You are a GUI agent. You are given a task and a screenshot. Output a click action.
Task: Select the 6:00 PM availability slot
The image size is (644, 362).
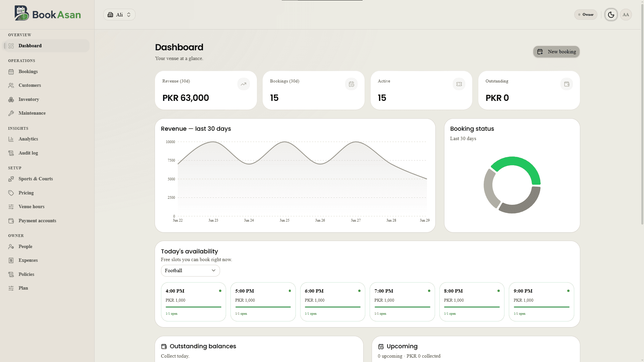tap(333, 302)
